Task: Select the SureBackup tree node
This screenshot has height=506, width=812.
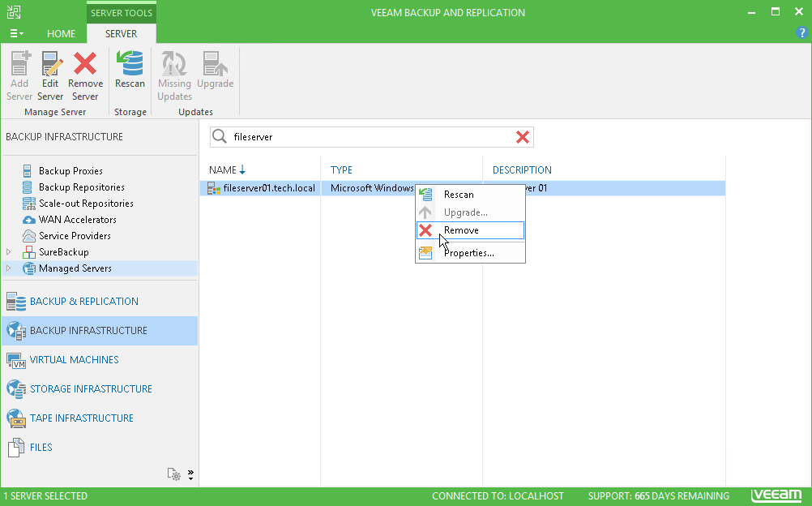Action: (64, 252)
